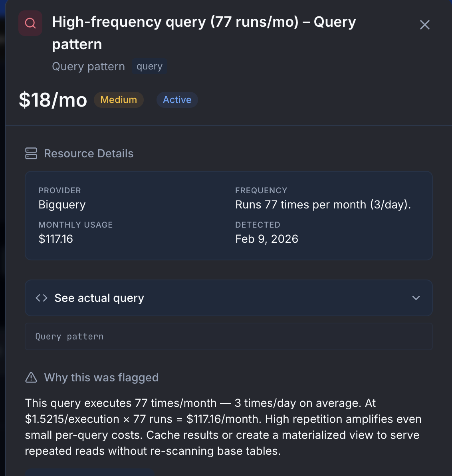
Task: Click the stacked database icon above Provider details
Action: click(31, 153)
